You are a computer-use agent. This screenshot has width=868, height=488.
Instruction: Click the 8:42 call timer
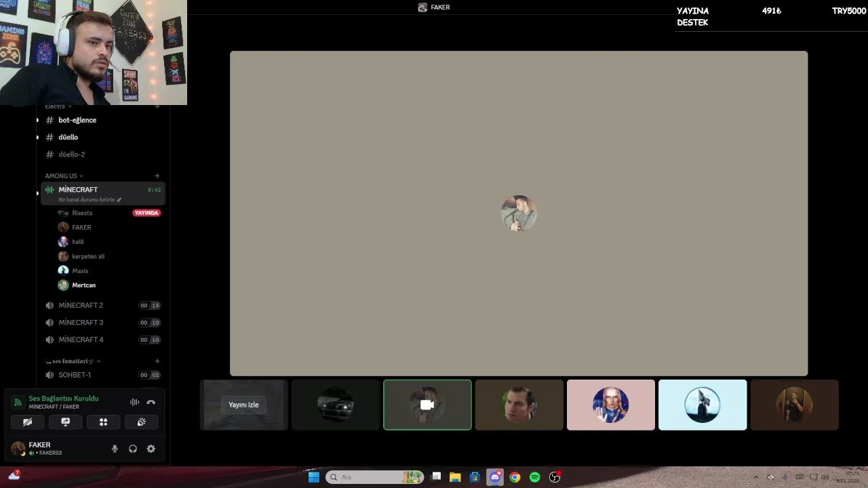point(154,190)
